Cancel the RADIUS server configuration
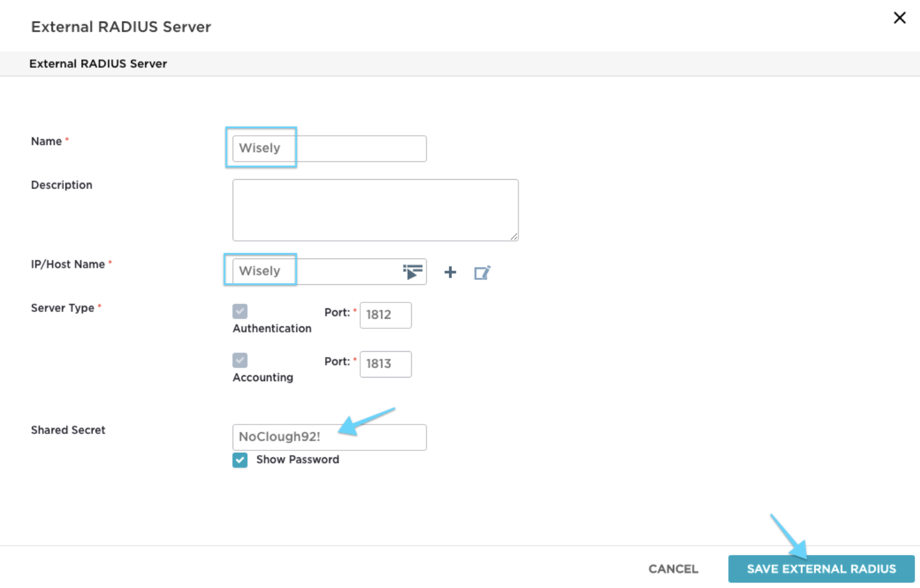The width and height of the screenshot is (920, 588). point(673,569)
